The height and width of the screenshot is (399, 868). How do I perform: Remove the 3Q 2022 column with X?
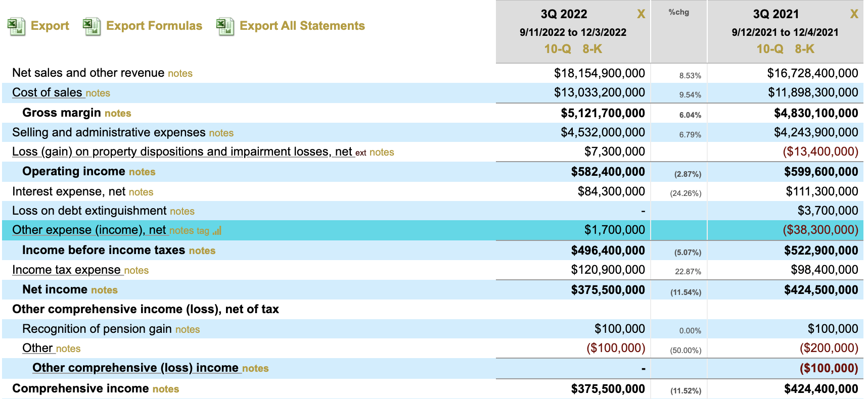point(641,14)
